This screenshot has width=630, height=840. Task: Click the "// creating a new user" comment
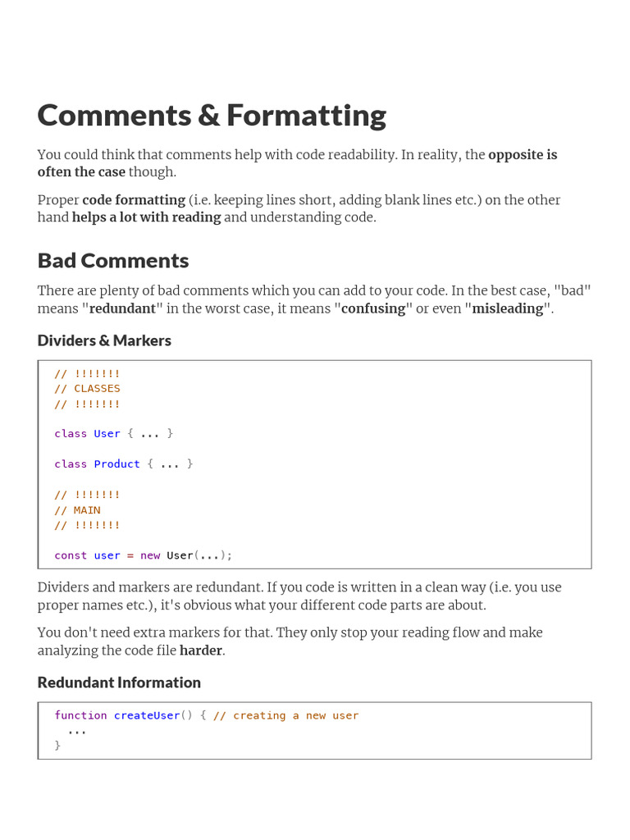(x=285, y=715)
